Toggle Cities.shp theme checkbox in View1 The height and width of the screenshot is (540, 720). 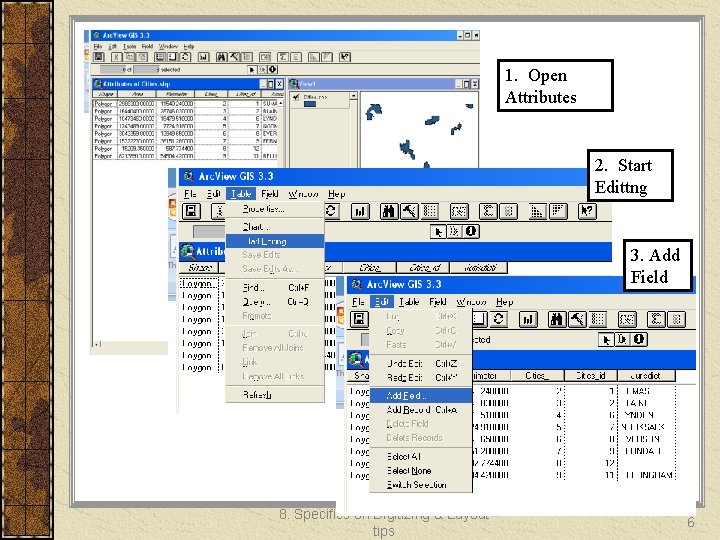(x=296, y=97)
